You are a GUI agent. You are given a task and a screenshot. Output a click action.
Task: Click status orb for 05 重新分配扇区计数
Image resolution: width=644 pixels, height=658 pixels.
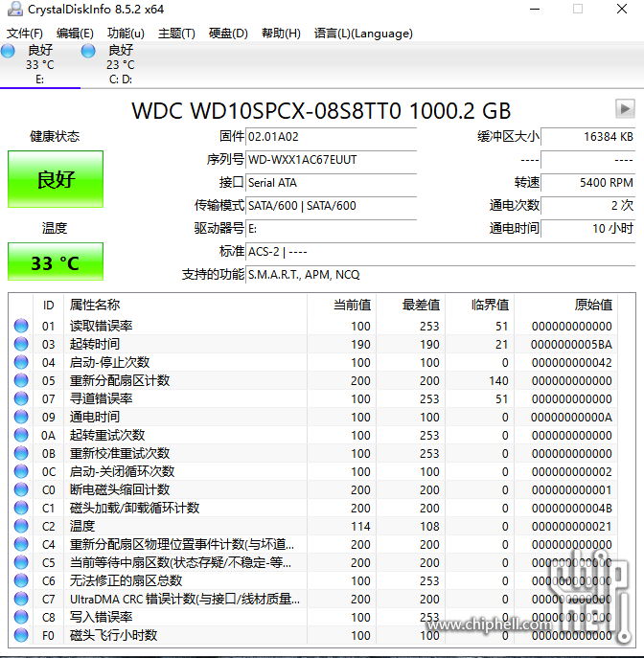[21, 380]
